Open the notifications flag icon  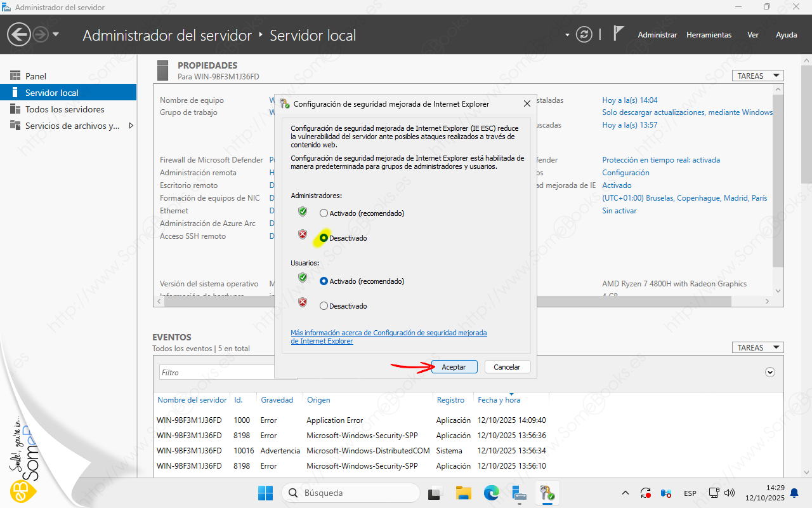coord(619,34)
